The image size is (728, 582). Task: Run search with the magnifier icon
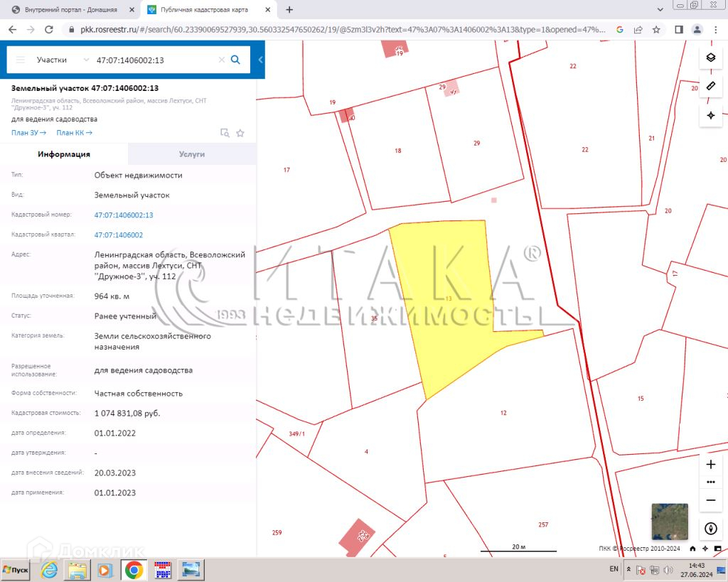point(236,60)
